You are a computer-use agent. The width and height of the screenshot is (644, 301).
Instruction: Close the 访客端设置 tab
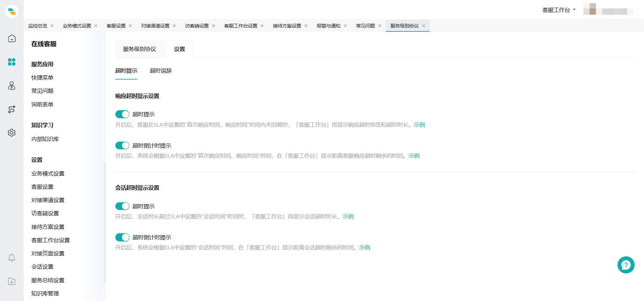pyautogui.click(x=214, y=26)
